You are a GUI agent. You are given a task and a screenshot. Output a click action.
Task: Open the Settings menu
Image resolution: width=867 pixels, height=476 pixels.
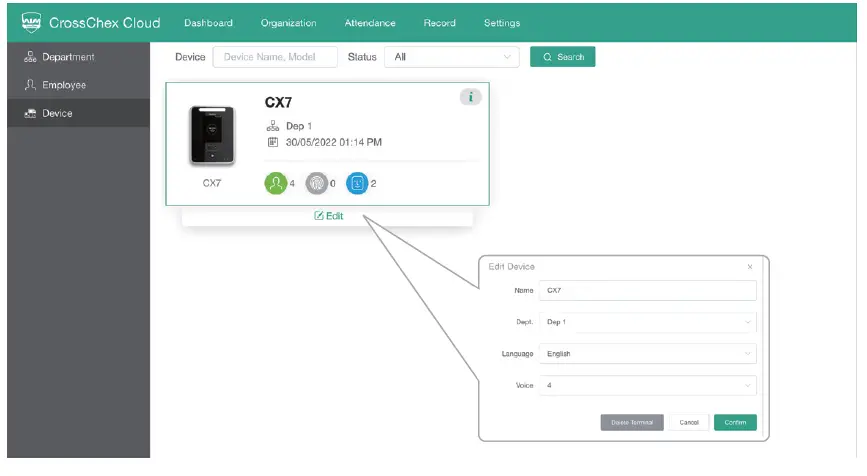coord(502,23)
